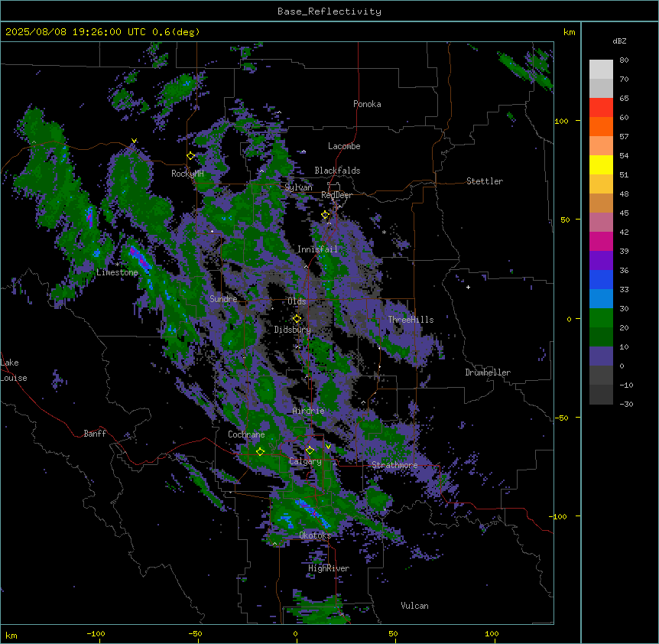Image resolution: width=659 pixels, height=644 pixels.
Task: Select the Sundre label
Action: (223, 299)
